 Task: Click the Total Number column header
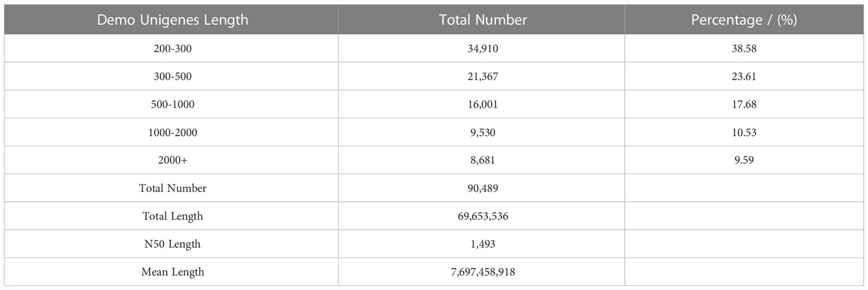coord(483,20)
